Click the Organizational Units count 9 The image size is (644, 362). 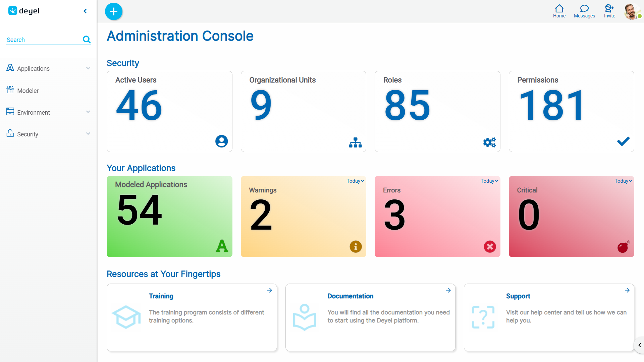(261, 106)
